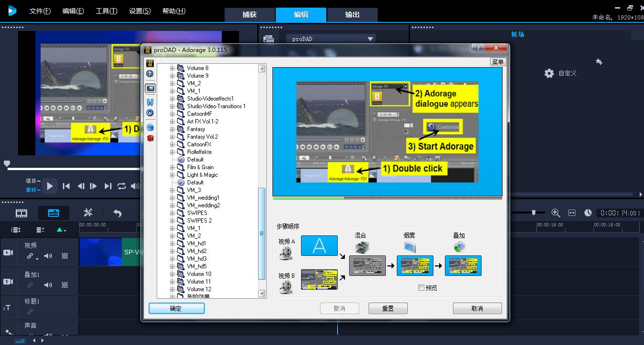Click the 视频 B film reel icon
644x345 pixels.
tap(286, 286)
